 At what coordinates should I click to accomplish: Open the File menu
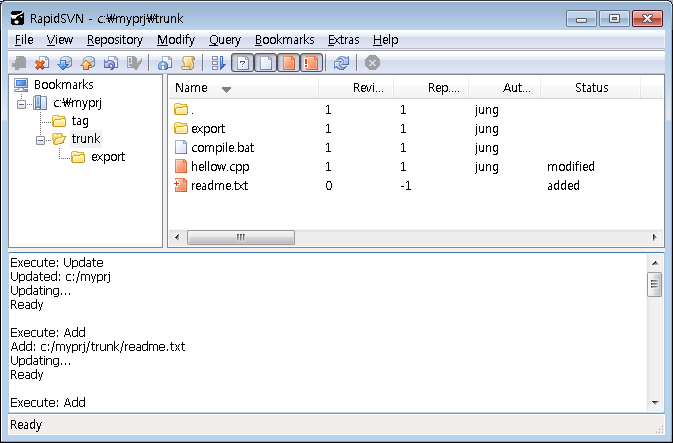[24, 40]
